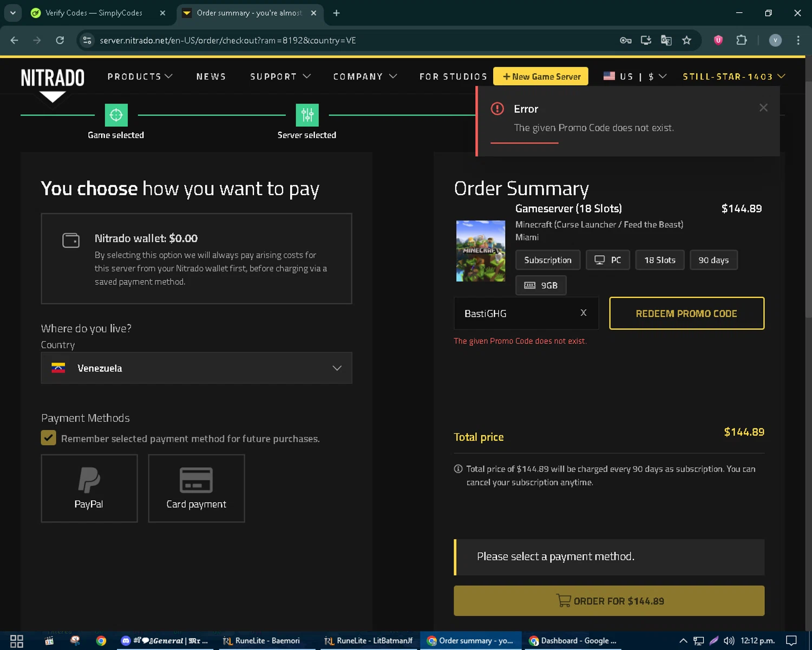Click the 9GB RAM tag
The width and height of the screenshot is (812, 650).
click(x=541, y=285)
